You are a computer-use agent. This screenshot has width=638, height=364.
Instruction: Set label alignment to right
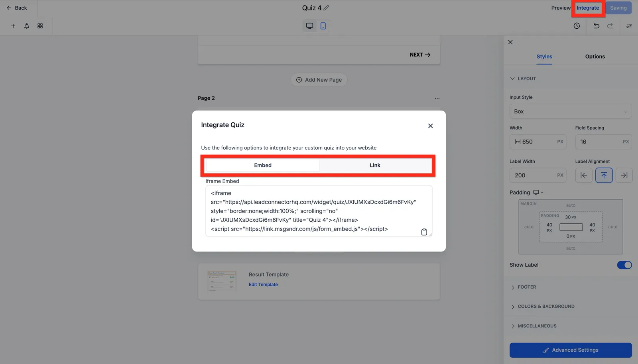624,175
